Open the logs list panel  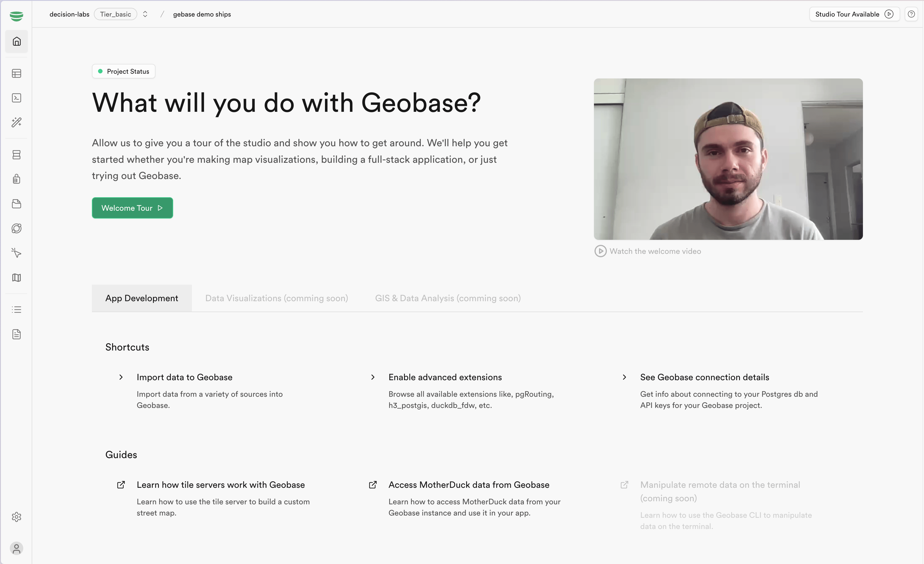coord(17,309)
